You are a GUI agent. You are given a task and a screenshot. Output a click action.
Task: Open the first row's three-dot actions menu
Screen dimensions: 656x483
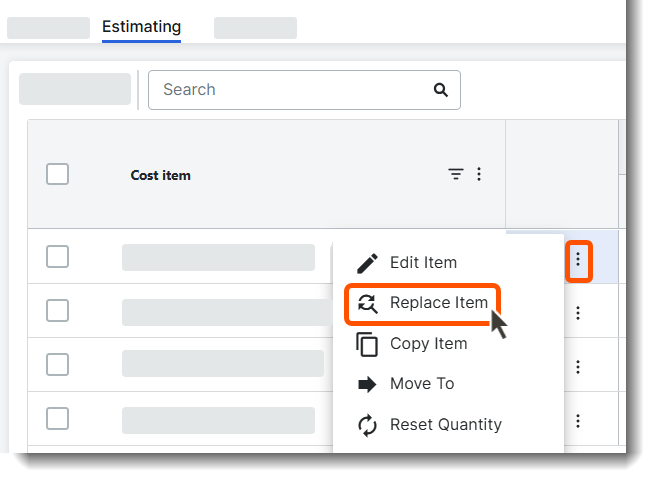click(578, 259)
